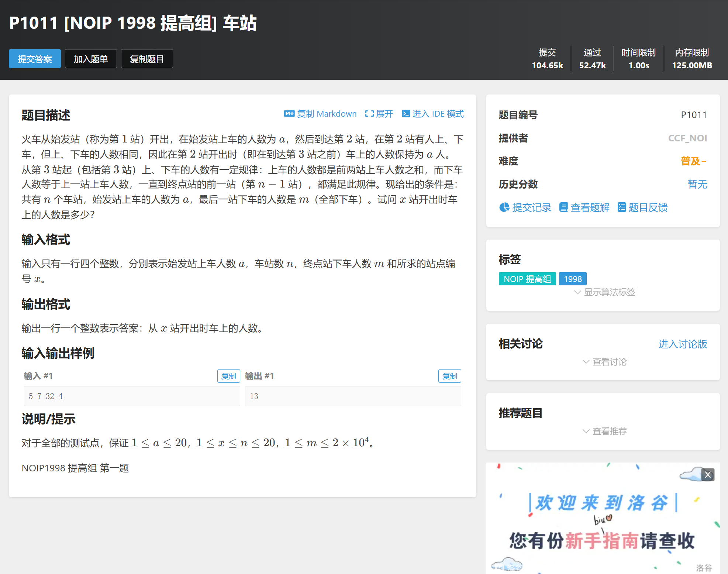Click the IDE mode terminal icon
The height and width of the screenshot is (574, 728).
coord(406,114)
